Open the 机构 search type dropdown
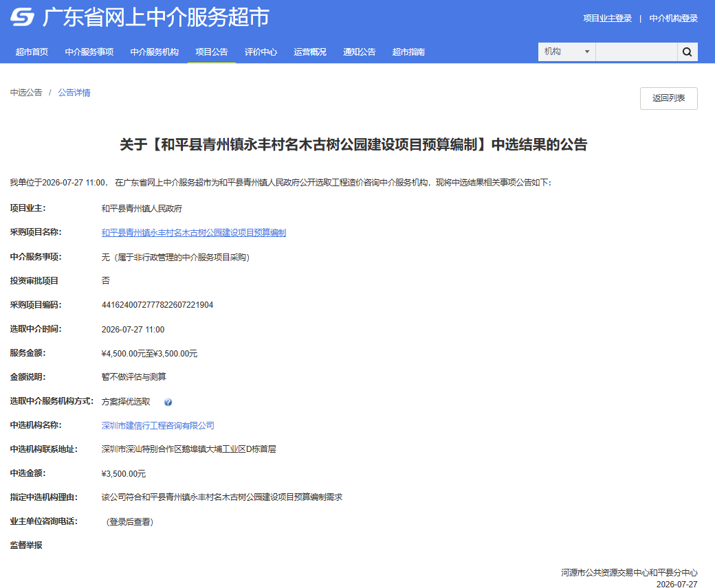Screen dimensions: 715x588 (x=566, y=52)
